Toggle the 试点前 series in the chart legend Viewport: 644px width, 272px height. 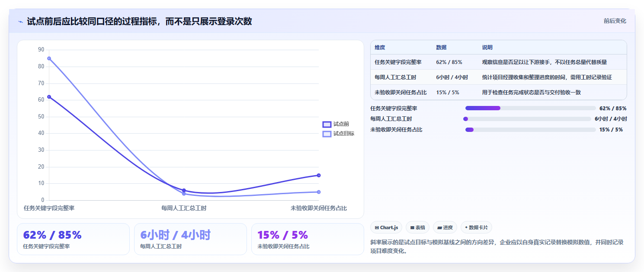336,124
